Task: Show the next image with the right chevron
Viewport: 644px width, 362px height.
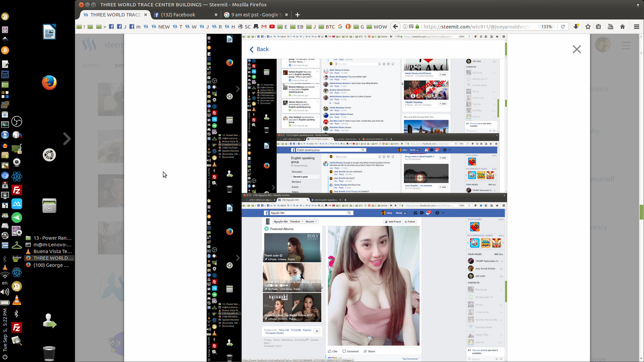Action: [67, 138]
